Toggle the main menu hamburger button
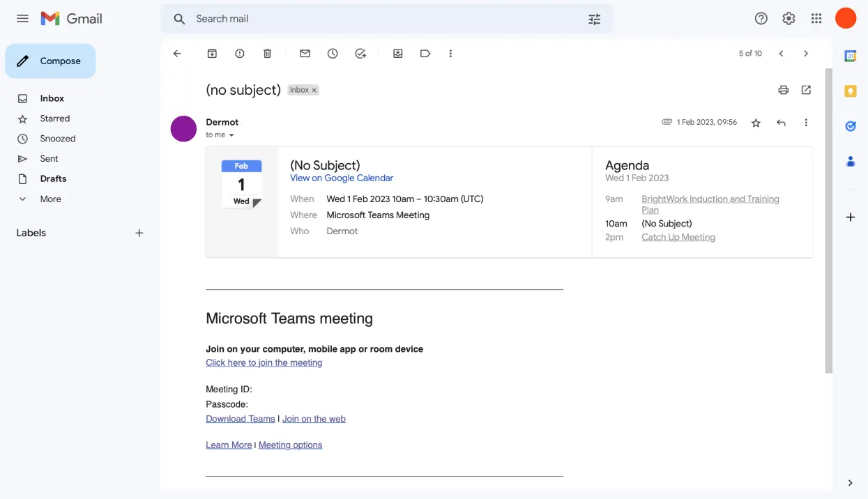Screen dimensions: 868x499 tap(22, 19)
